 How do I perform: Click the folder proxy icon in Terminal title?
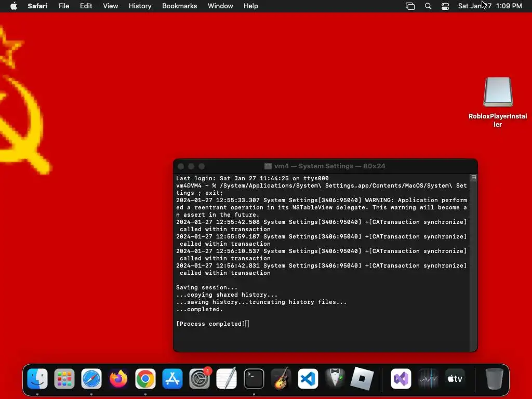tap(268, 166)
